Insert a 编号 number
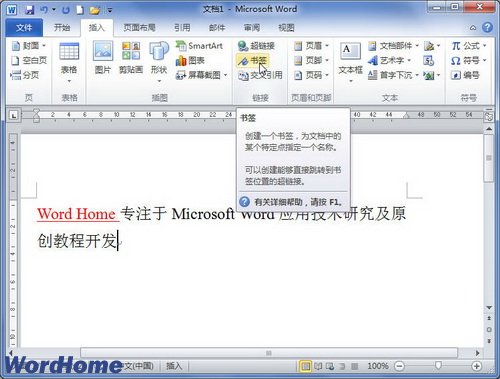 coord(465,75)
